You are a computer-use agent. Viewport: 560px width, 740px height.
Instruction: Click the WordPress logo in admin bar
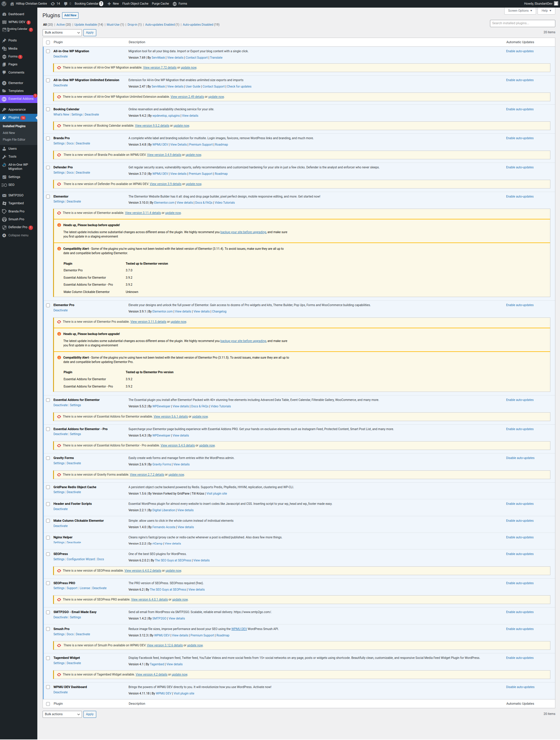point(4,4)
